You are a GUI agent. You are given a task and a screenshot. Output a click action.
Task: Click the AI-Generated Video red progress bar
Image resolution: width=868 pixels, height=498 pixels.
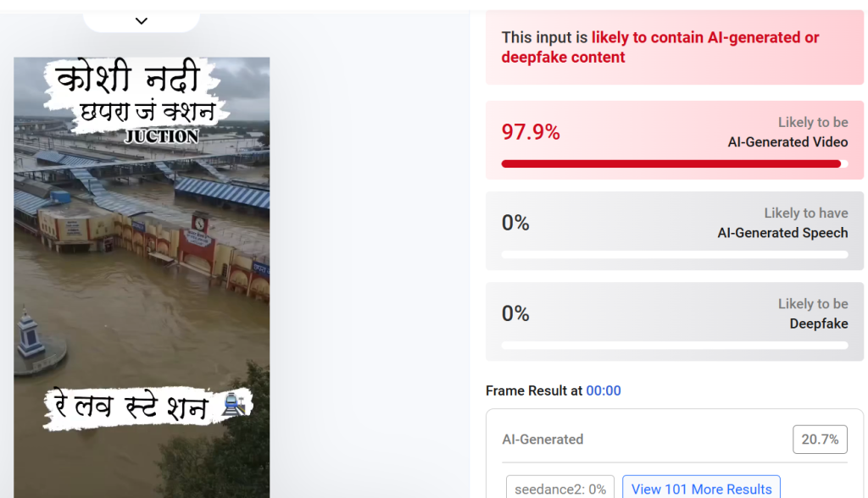pos(674,163)
